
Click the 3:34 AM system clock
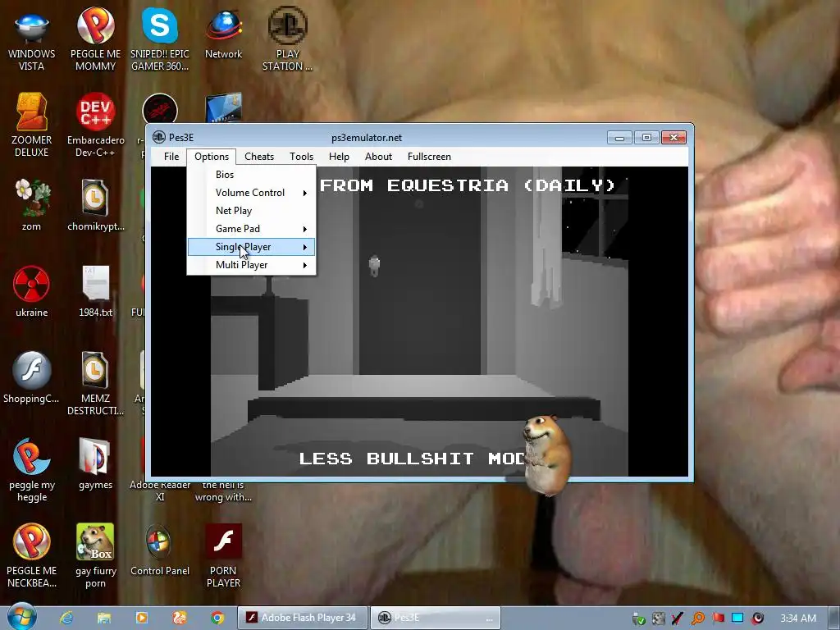click(797, 619)
